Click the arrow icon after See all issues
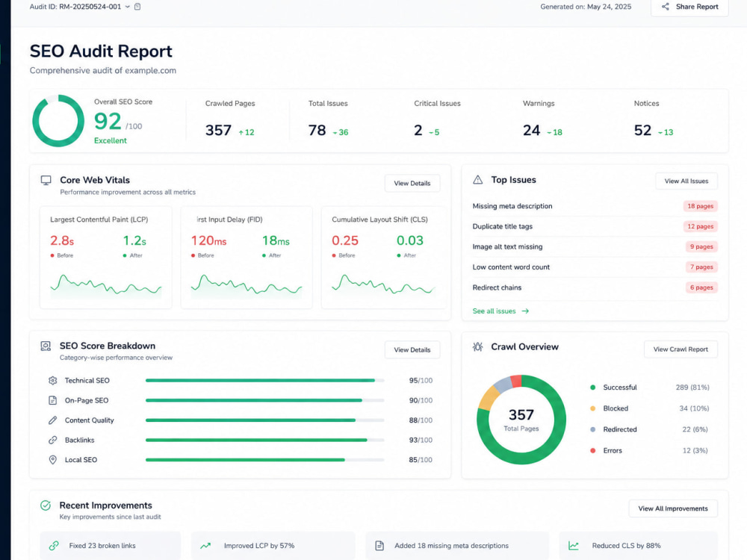747x560 pixels. pyautogui.click(x=525, y=311)
